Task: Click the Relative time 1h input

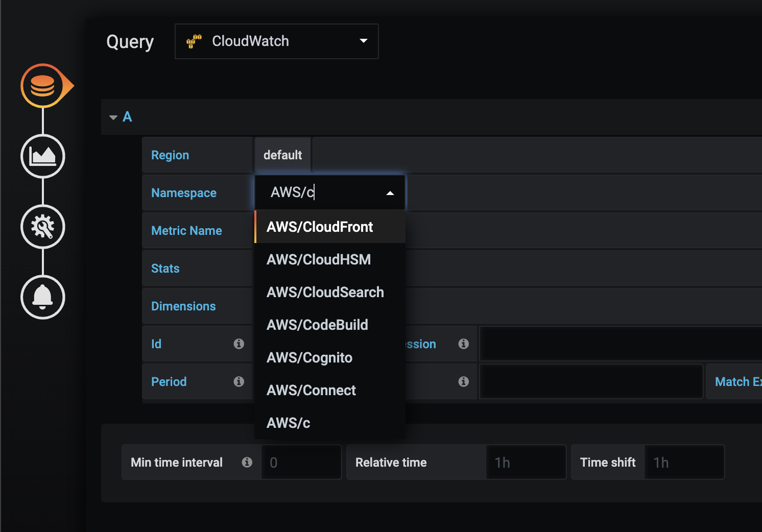Action: tap(526, 462)
